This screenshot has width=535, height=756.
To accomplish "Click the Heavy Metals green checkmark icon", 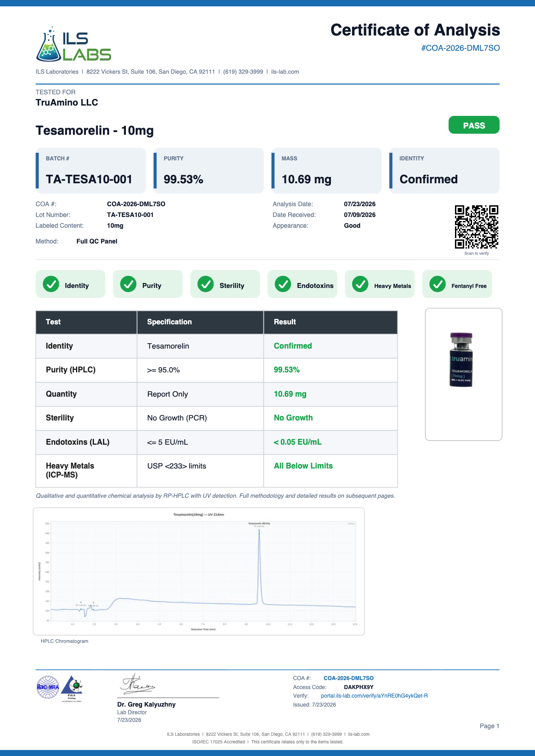I will (360, 284).
